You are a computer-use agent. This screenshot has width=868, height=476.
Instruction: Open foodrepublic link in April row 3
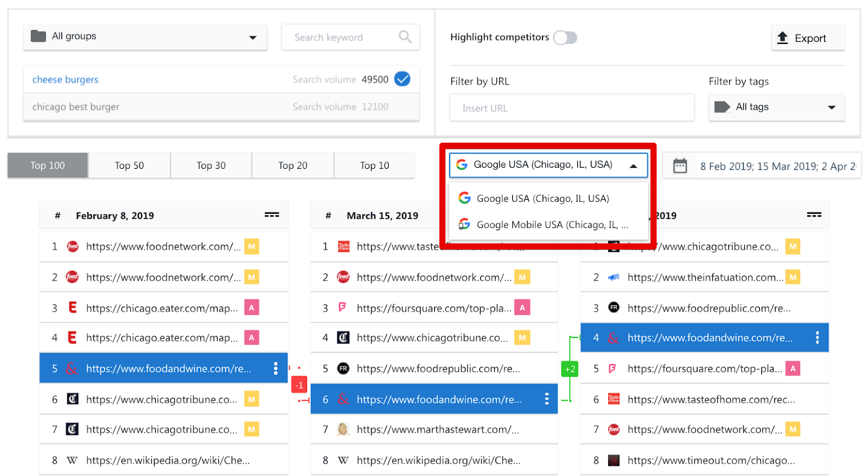pos(709,308)
